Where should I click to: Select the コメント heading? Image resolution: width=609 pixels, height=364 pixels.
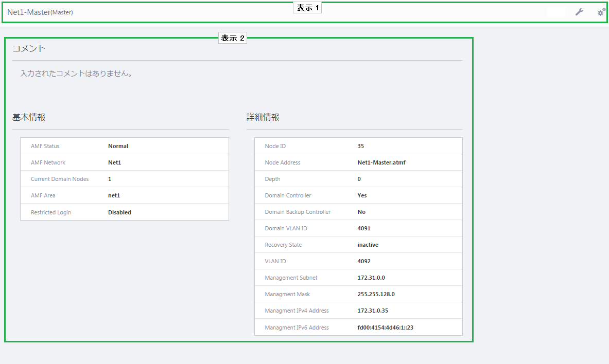[x=29, y=48]
